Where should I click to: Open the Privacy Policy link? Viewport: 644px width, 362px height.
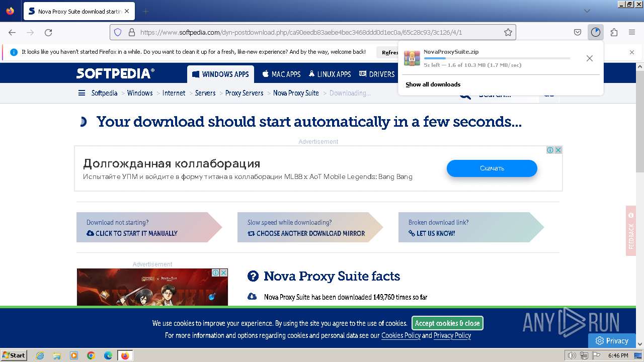point(452,335)
